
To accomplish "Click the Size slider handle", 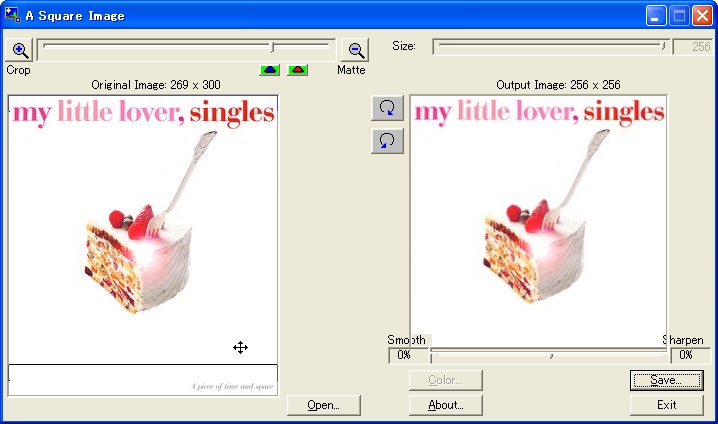I will click(663, 46).
